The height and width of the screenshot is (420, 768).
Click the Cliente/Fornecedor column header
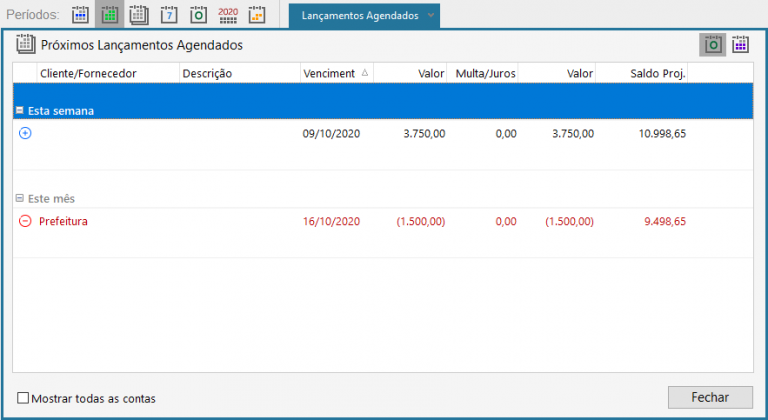(87, 73)
